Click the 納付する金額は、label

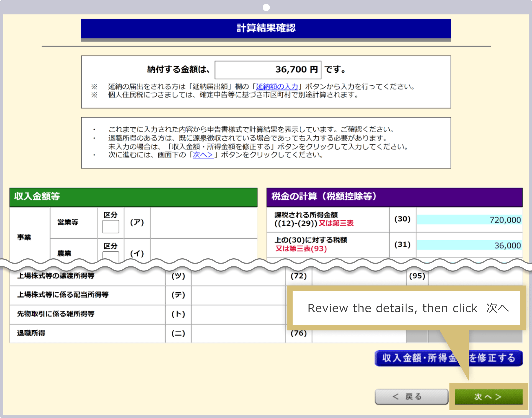tap(178, 69)
